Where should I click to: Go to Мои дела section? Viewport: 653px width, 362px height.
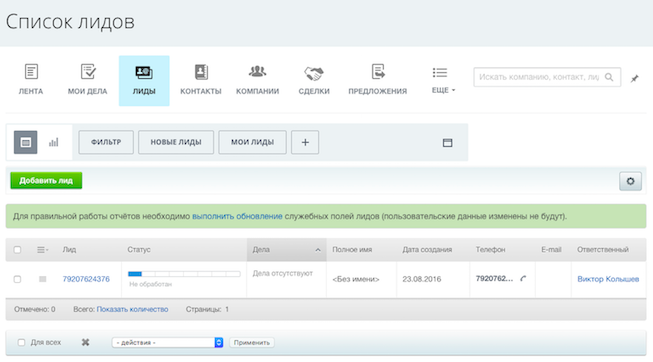tap(87, 80)
